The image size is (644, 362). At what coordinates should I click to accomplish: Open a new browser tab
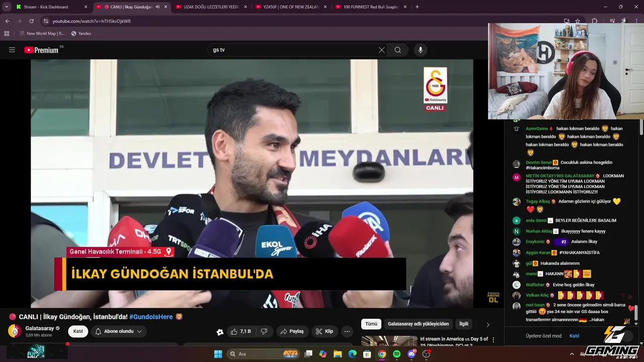point(417,7)
